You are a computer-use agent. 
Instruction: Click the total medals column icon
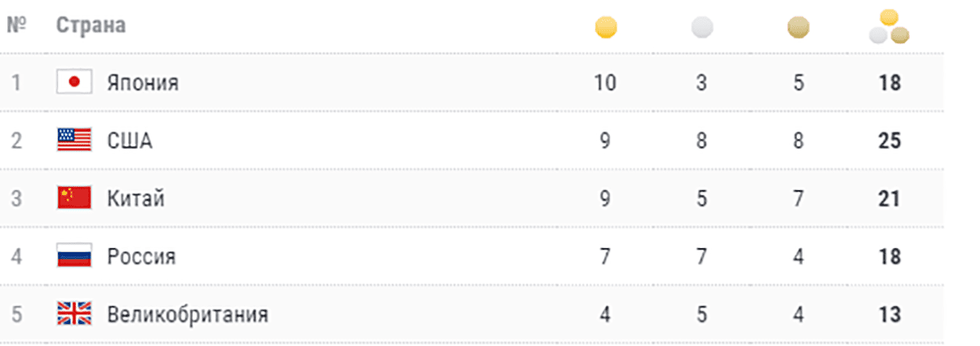click(889, 26)
